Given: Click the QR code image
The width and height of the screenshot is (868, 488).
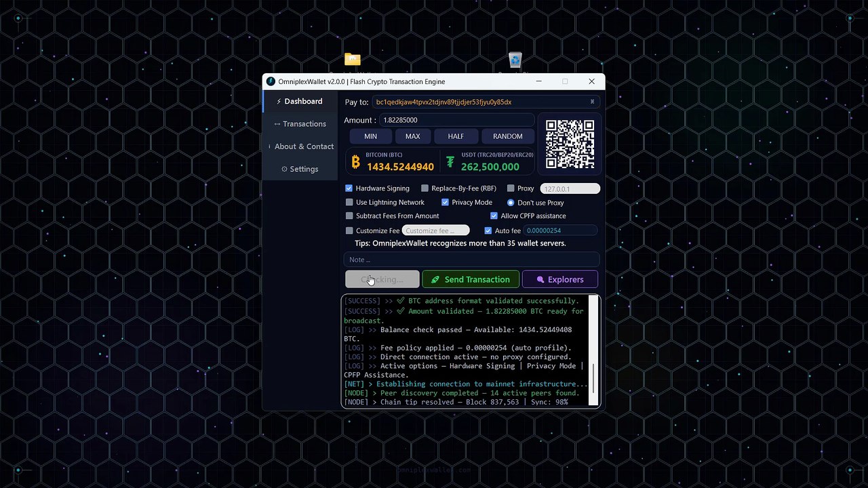Looking at the screenshot, I should 570,144.
